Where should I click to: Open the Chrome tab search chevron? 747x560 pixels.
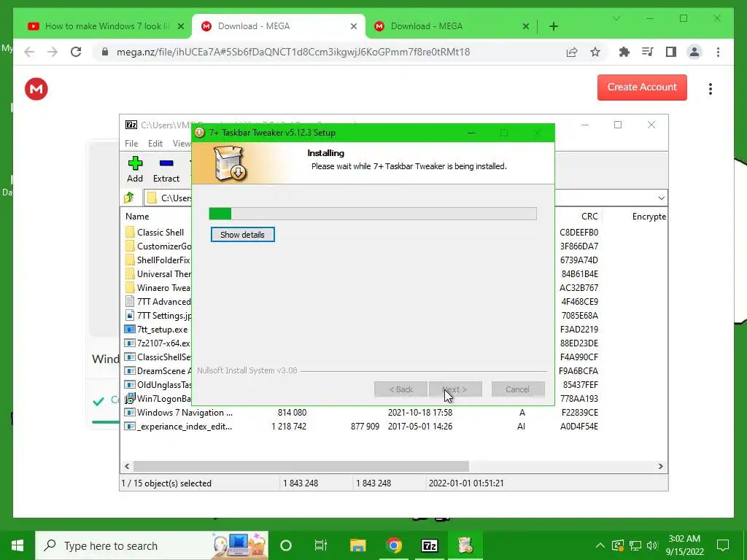coord(616,18)
